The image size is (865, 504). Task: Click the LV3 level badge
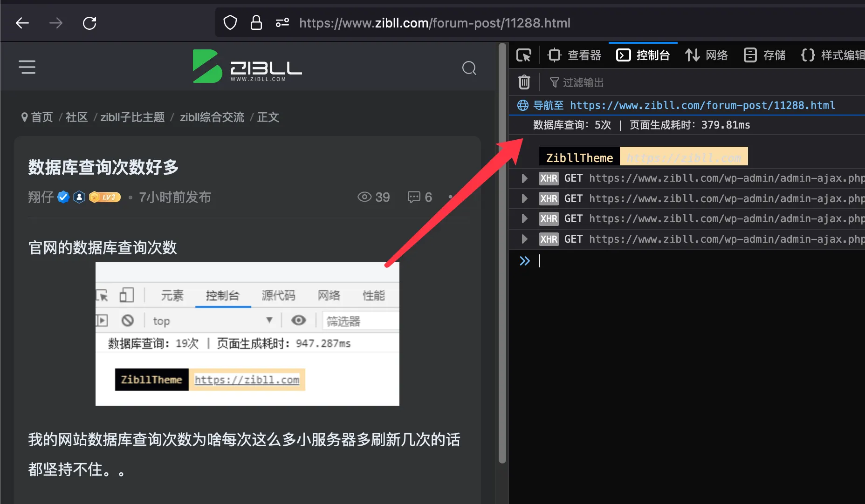pos(105,197)
